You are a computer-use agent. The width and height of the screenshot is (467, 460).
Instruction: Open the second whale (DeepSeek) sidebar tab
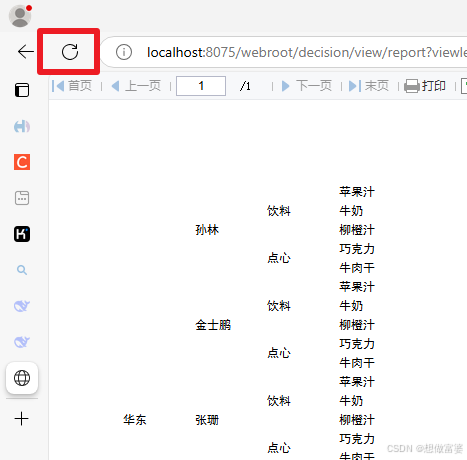(22, 342)
